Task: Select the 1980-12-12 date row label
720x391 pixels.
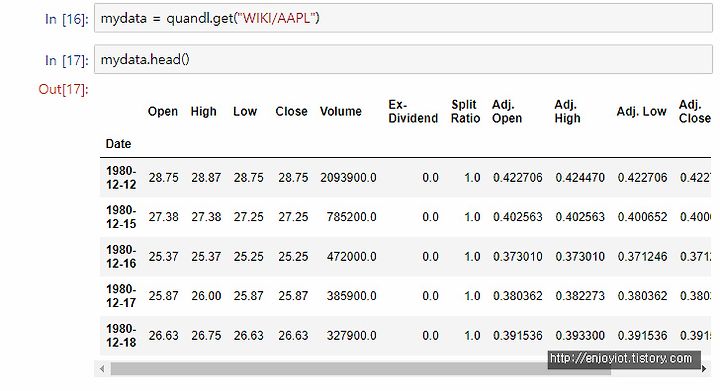Action: point(121,178)
